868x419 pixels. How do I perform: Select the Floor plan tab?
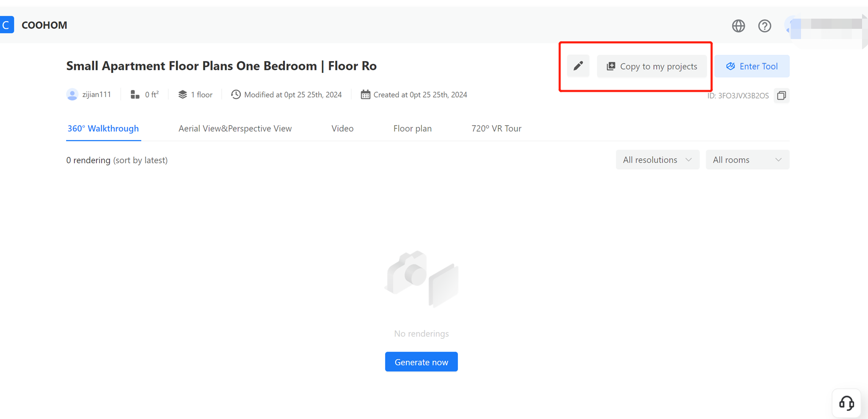(412, 128)
